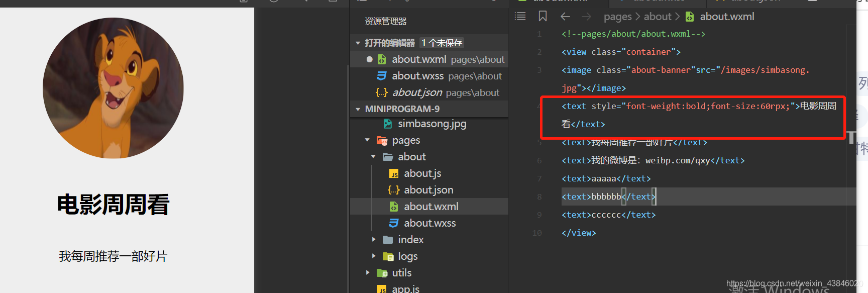Select simbasong.jpg in the file tree
Image resolution: width=868 pixels, height=293 pixels.
pos(429,124)
